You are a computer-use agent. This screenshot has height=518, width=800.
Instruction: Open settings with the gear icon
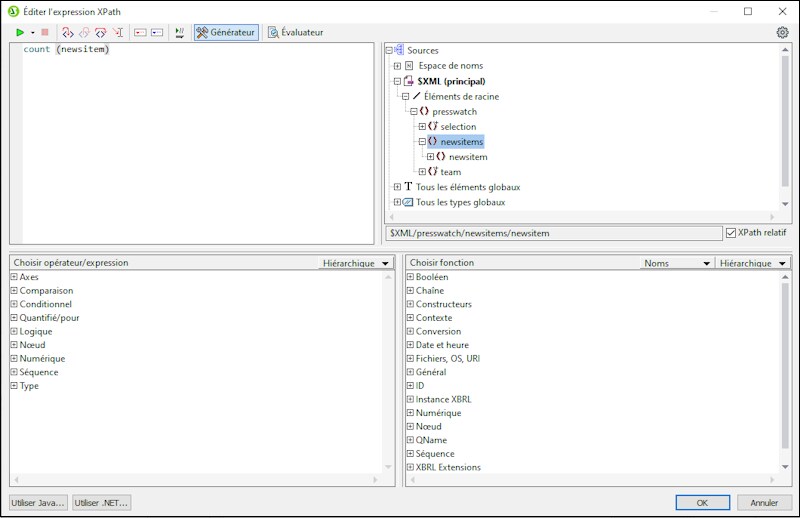click(x=782, y=32)
